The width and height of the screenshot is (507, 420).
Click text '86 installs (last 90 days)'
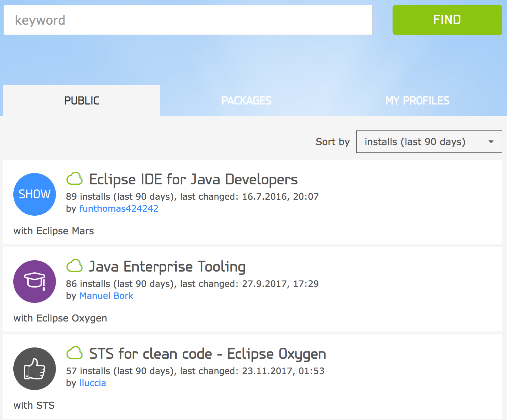pyautogui.click(x=120, y=284)
